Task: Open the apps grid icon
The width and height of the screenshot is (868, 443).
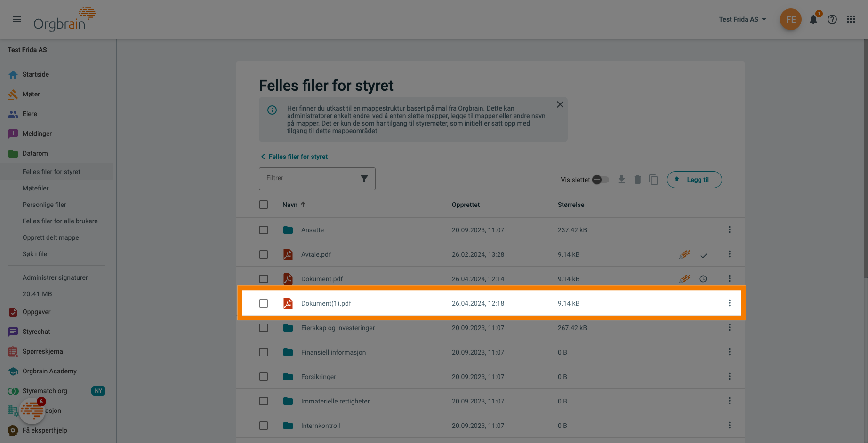Action: tap(851, 19)
